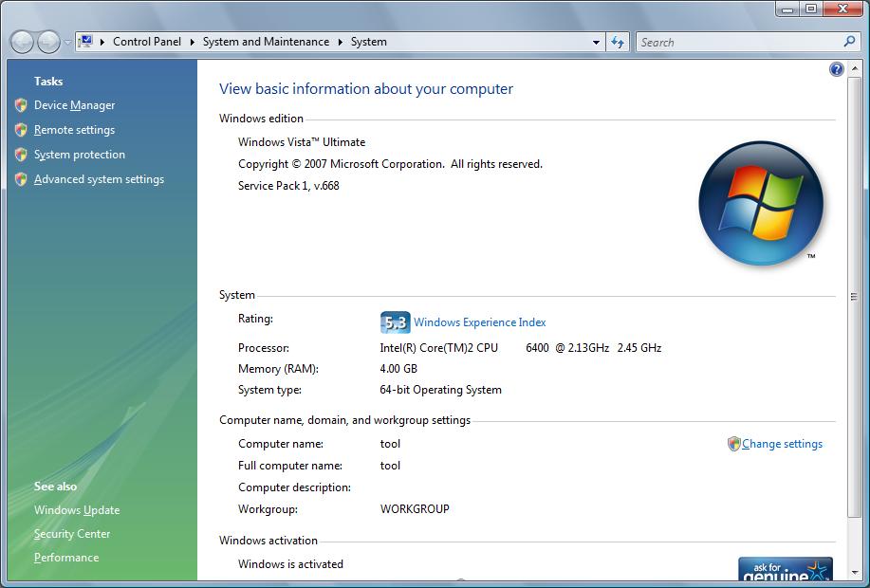This screenshot has width=870, height=588.
Task: Click the Forward navigation arrow button
Action: pos(48,42)
